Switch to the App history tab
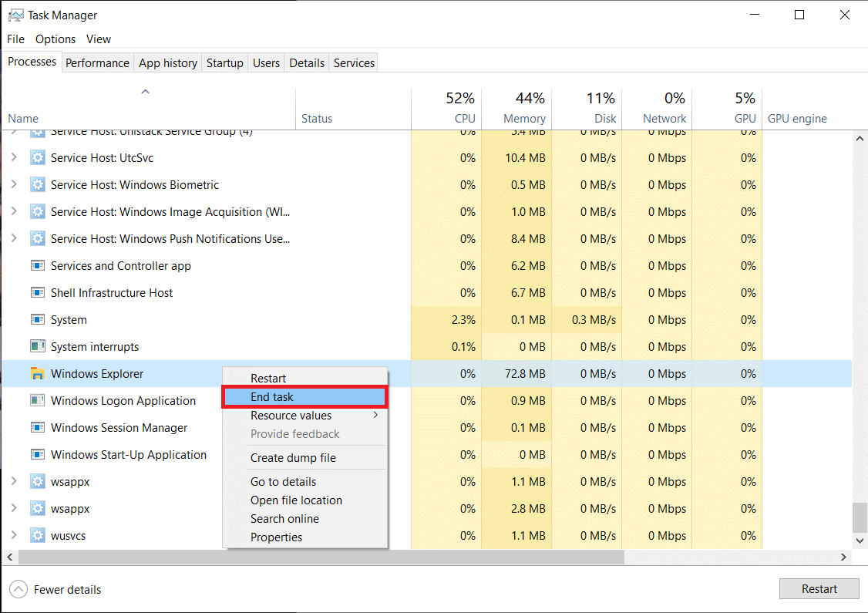This screenshot has width=868, height=613. (x=168, y=63)
